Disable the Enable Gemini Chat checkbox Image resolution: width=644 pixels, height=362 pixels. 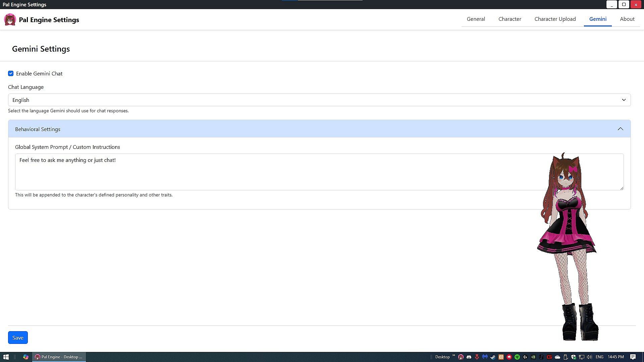[11, 73]
